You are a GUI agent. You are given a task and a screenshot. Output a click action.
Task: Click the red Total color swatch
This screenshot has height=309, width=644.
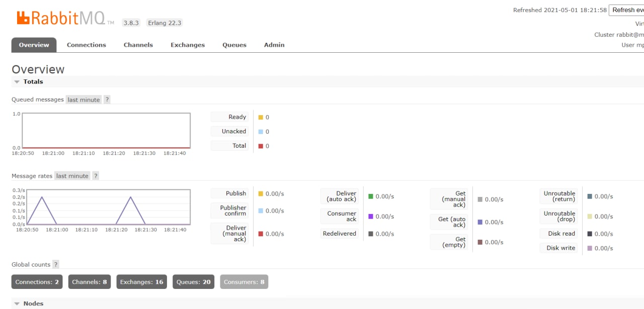261,146
